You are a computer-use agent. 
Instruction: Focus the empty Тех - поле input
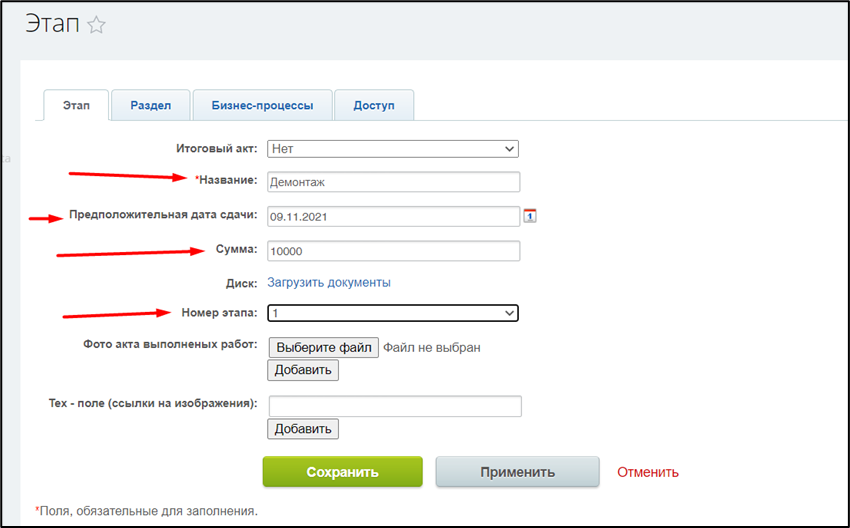395,406
